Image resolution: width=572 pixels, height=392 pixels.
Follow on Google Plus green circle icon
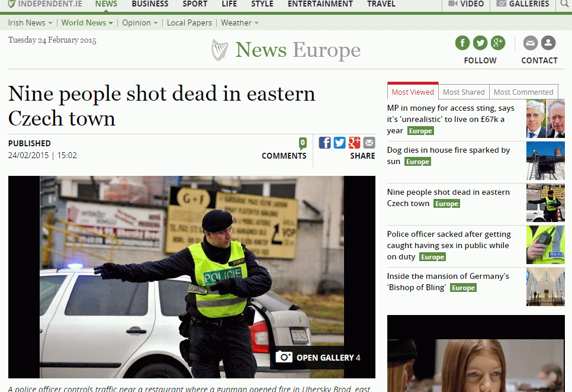point(498,43)
